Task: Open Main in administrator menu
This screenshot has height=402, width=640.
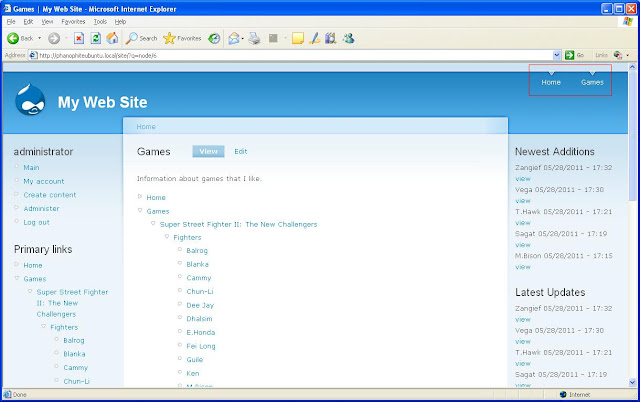Action: 31,168
